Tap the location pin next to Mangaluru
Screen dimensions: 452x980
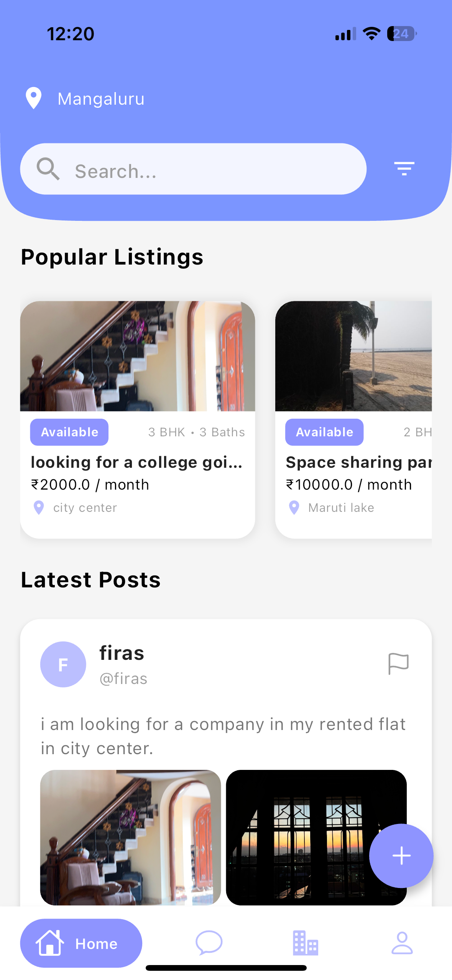(x=34, y=98)
